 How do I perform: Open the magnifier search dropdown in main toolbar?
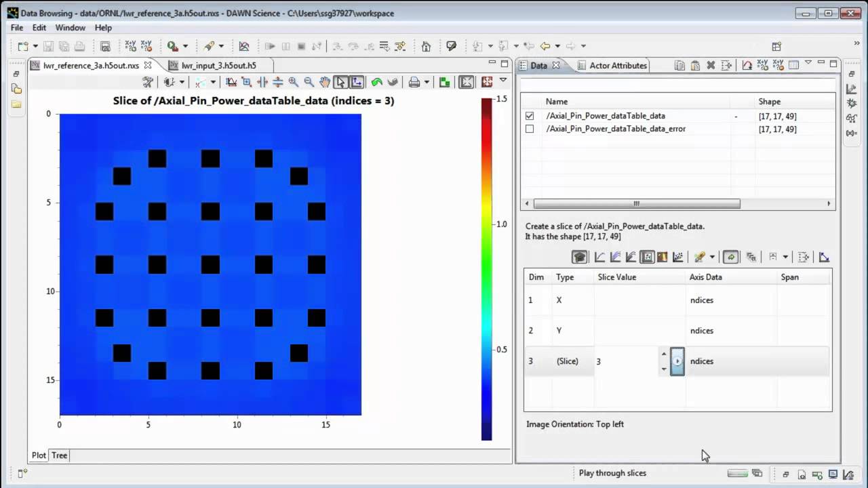186,46
